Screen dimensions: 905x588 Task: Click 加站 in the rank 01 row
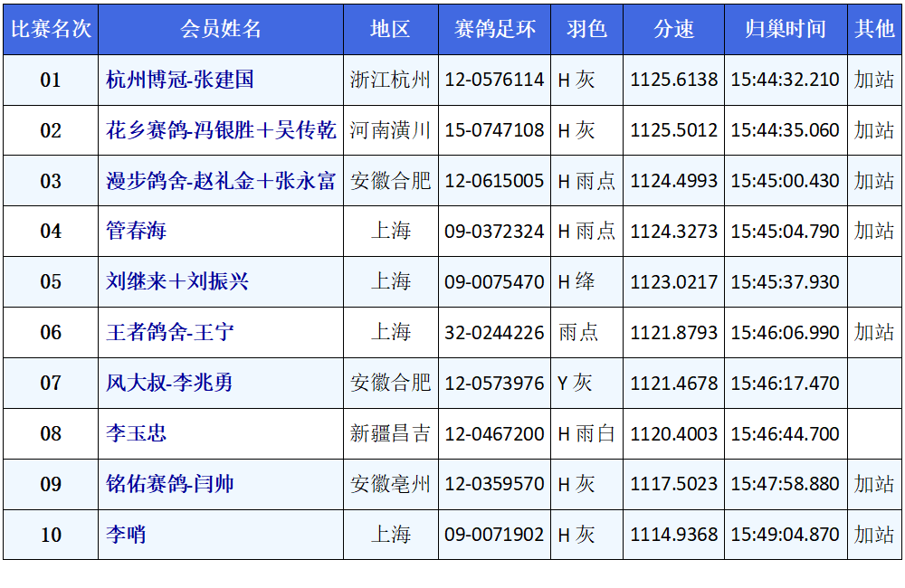[x=874, y=80]
